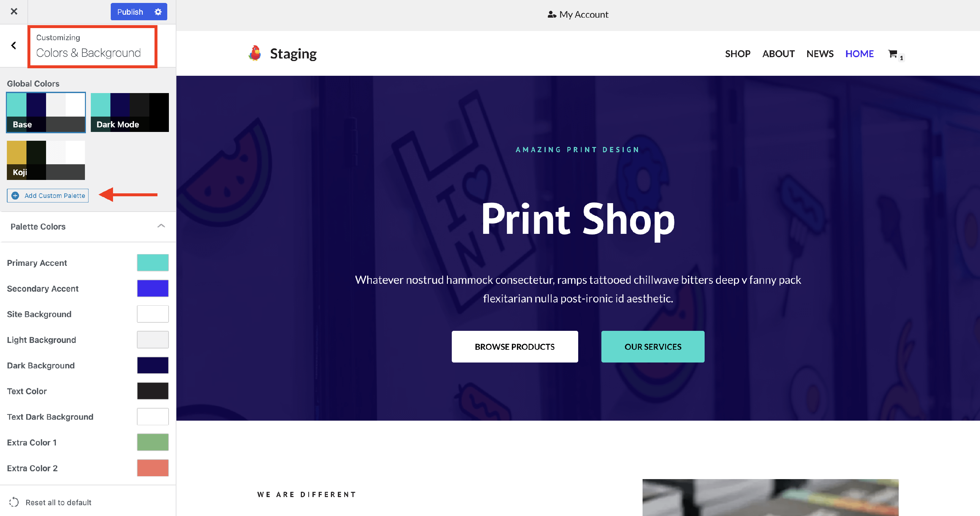
Task: Open the Extra Color 2 swatch
Action: (x=153, y=468)
